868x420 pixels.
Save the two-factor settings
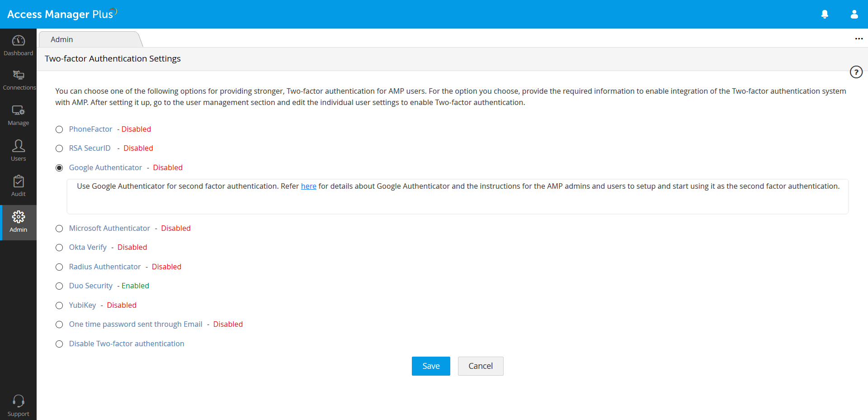(x=431, y=366)
